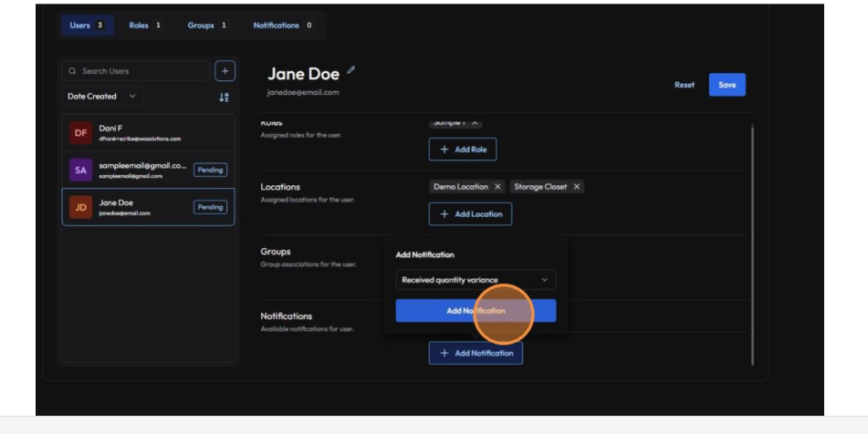Open the Users tab

(x=87, y=26)
